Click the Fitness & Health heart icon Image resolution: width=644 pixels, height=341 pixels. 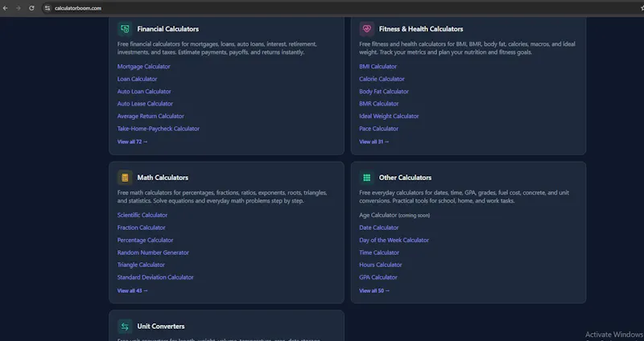(x=367, y=29)
